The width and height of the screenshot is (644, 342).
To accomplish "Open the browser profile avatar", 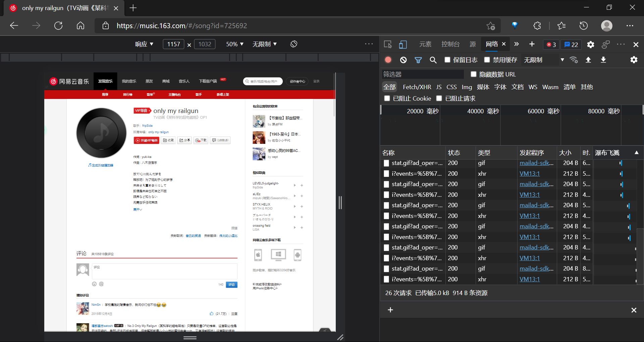I will 607,25.
